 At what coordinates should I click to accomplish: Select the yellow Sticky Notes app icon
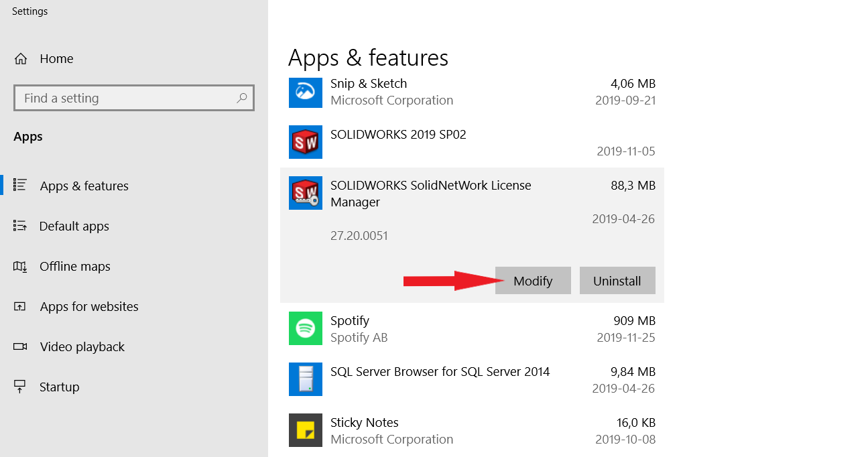(306, 430)
